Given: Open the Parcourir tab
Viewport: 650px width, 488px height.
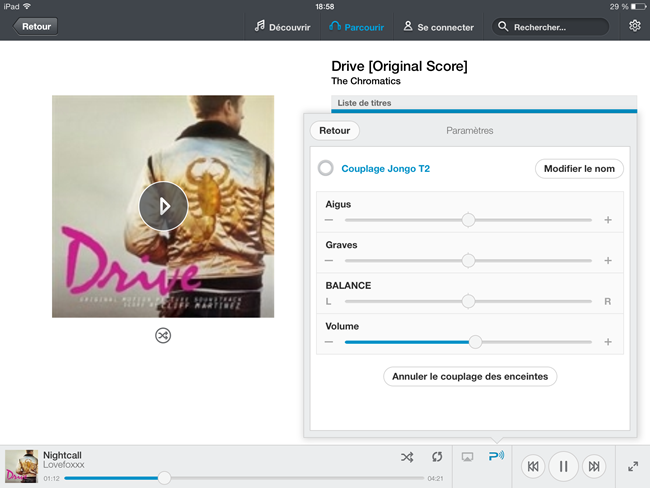Looking at the screenshot, I should tap(357, 27).
